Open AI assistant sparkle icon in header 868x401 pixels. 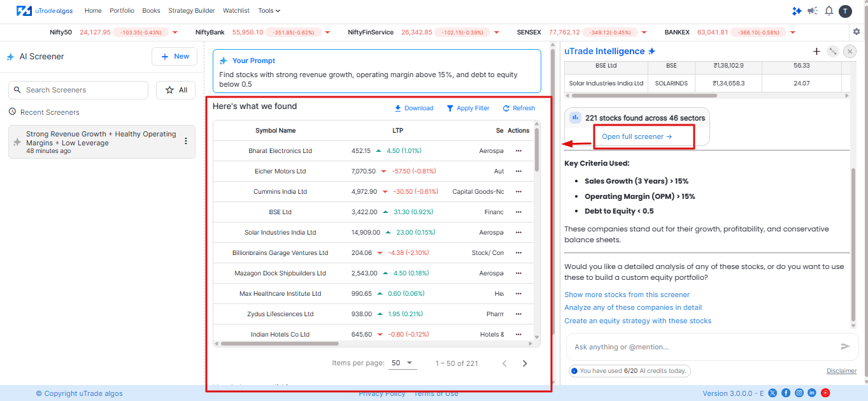point(797,11)
